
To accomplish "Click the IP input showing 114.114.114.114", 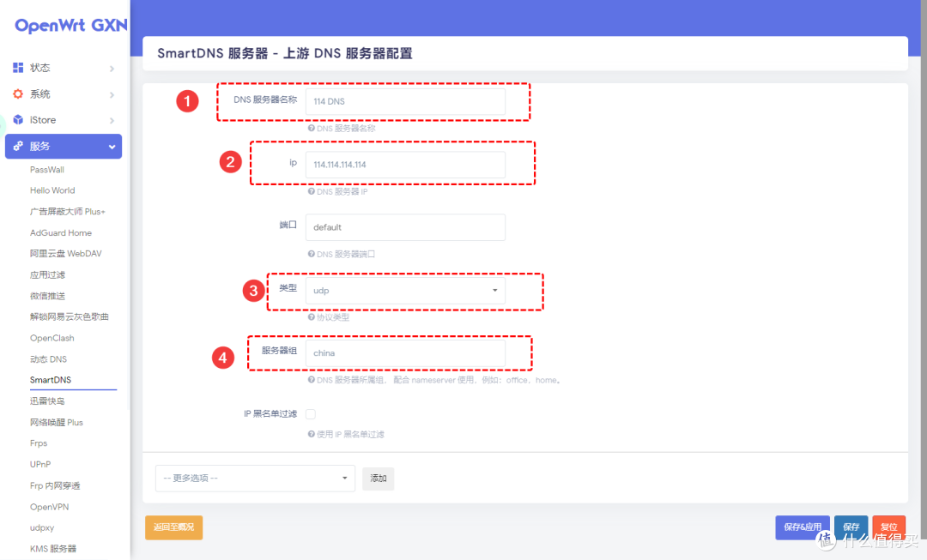I will pyautogui.click(x=405, y=163).
